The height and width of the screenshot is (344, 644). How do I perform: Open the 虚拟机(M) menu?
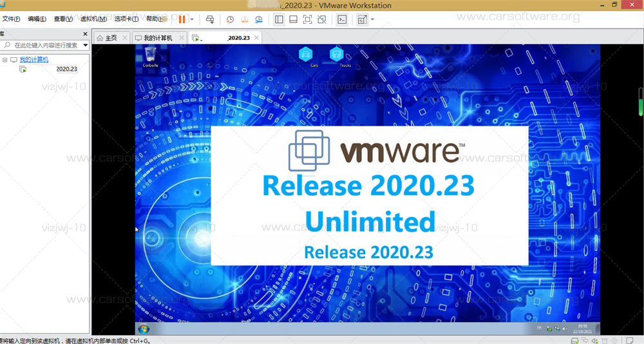coord(93,19)
